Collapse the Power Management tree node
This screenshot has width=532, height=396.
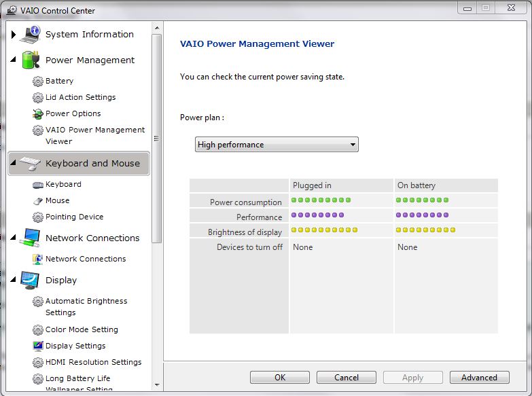(13, 59)
